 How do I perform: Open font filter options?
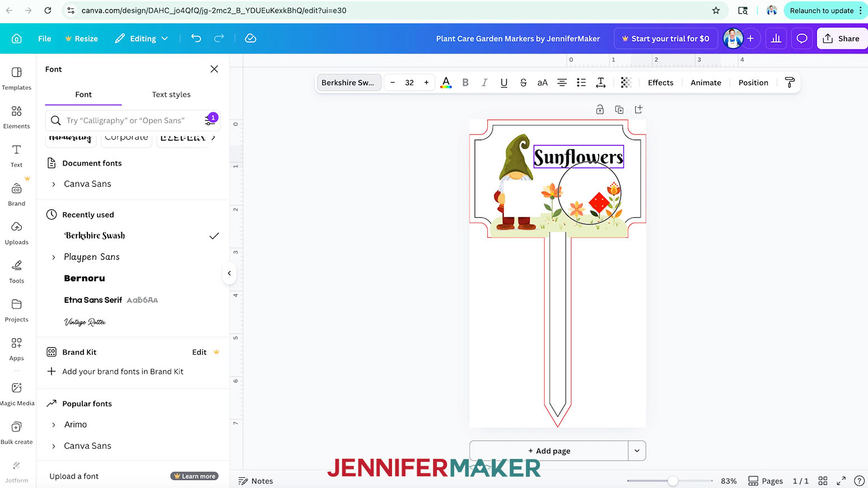point(211,120)
